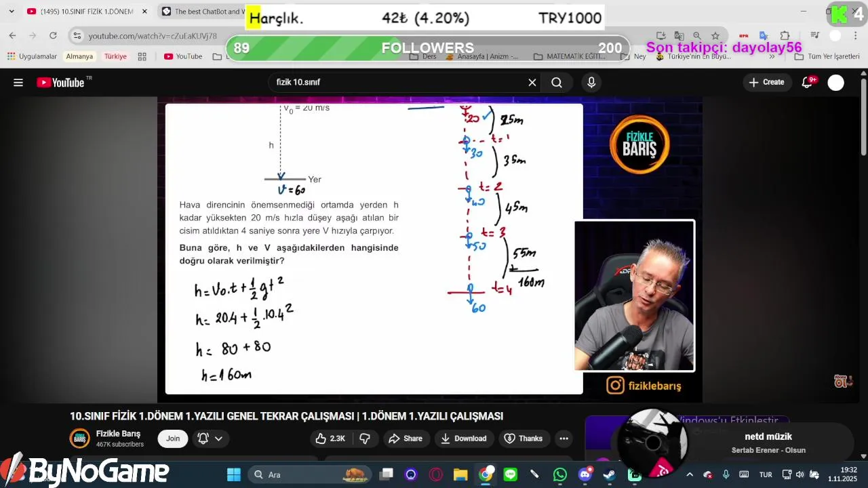Screen dimensions: 868x488
Task: Open the volume control in the tray
Action: click(800, 474)
